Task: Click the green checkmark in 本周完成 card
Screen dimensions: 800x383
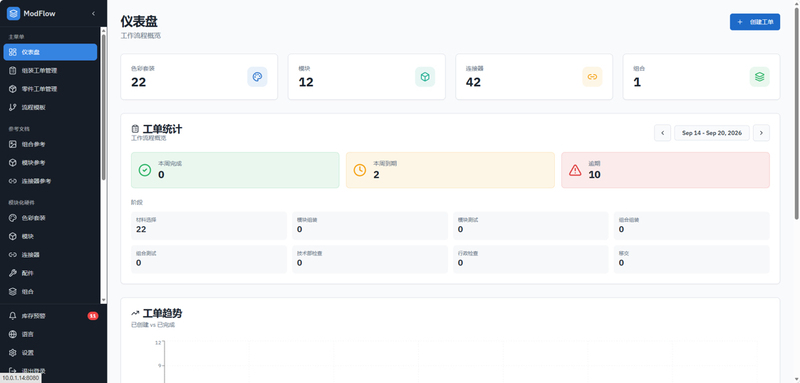Action: coord(145,170)
